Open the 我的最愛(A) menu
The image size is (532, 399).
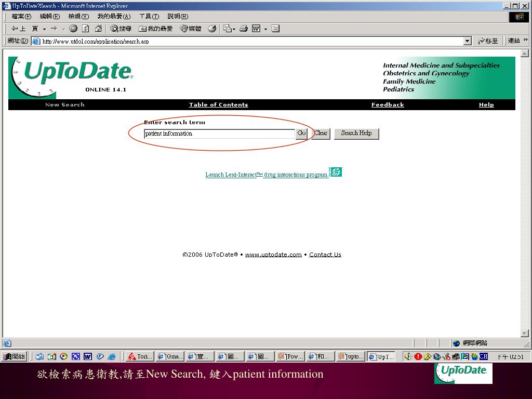pos(114,16)
